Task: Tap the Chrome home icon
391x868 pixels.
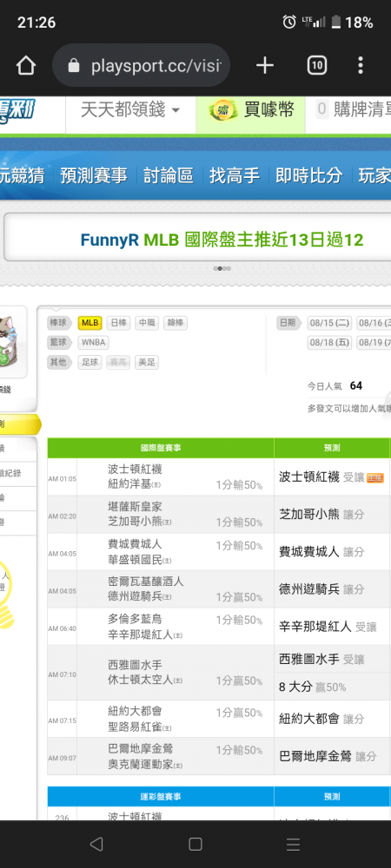Action: [x=25, y=67]
